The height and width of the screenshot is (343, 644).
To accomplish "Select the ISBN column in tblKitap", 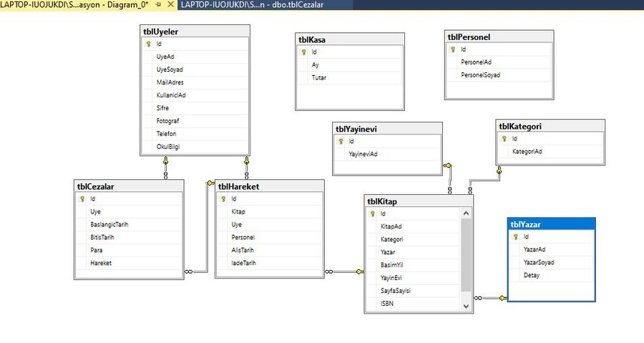I will coord(414,303).
